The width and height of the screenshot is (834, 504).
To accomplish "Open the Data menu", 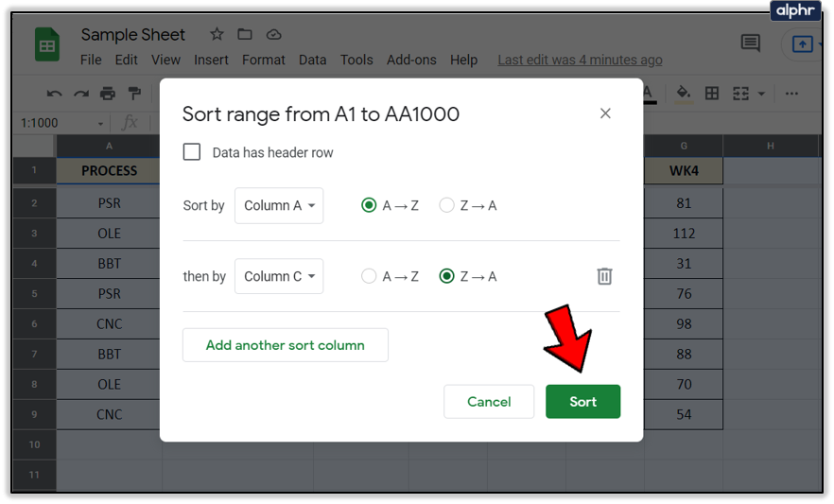I will coord(312,60).
